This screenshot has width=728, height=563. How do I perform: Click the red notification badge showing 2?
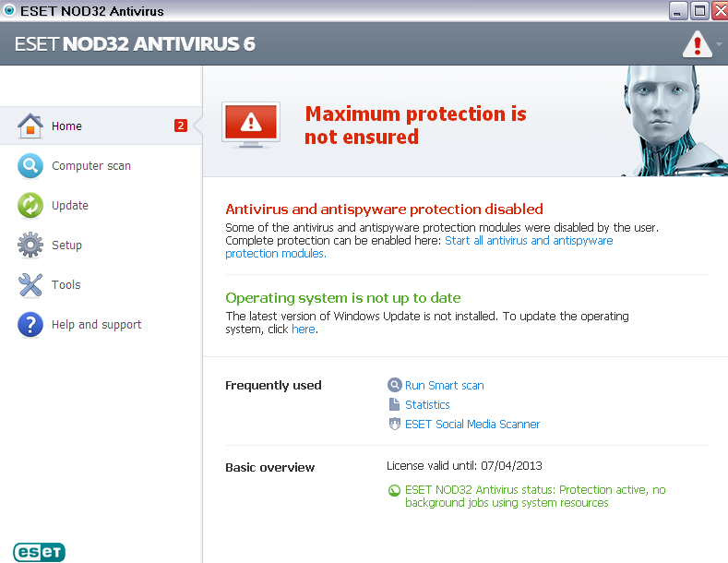181,126
